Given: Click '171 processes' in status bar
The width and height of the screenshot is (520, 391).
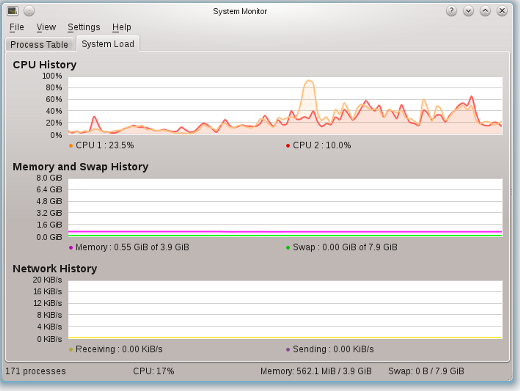Looking at the screenshot, I should 36,371.
